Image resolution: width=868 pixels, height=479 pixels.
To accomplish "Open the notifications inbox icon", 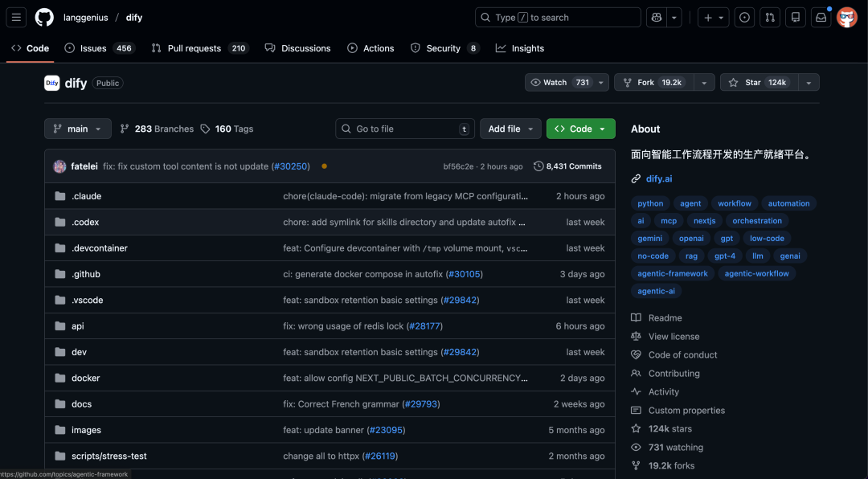I will point(821,17).
